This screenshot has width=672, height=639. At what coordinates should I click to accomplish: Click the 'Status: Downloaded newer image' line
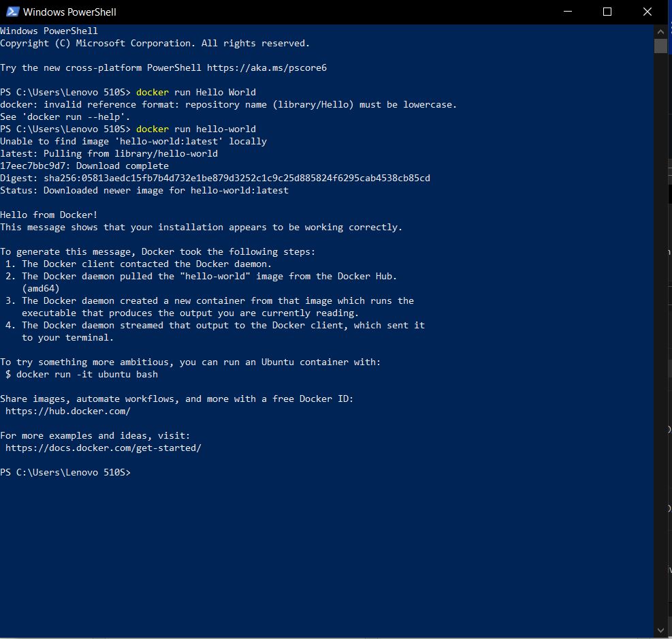tap(144, 190)
